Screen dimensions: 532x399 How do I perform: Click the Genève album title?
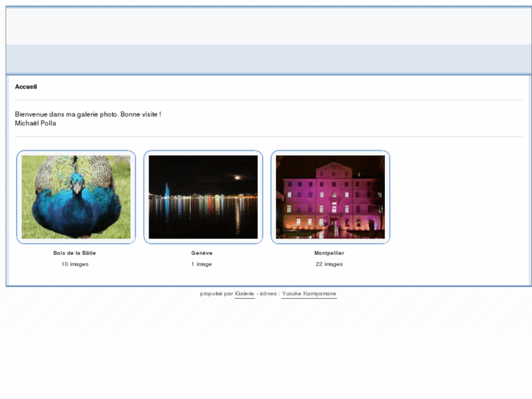202,253
